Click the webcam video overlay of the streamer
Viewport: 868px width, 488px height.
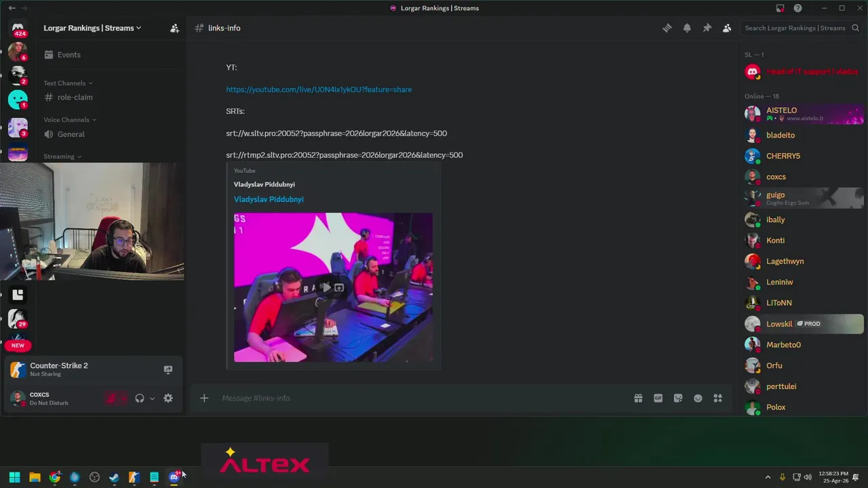point(92,221)
